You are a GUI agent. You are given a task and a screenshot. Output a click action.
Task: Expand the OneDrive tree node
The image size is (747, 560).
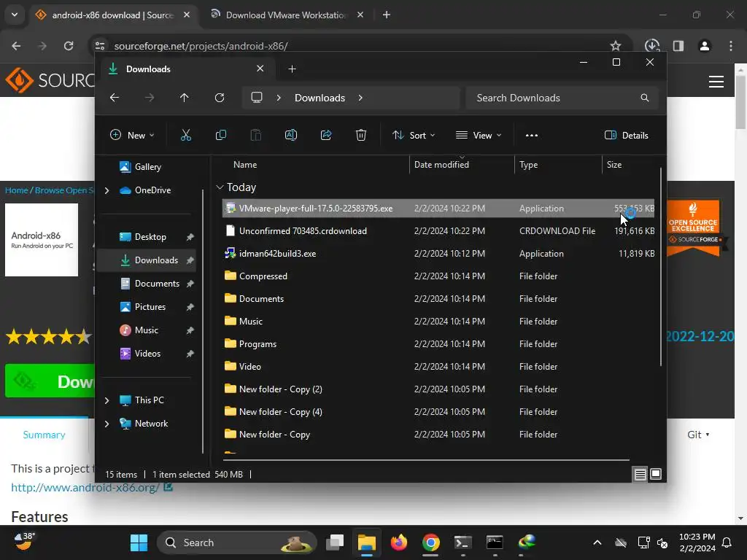pos(107,190)
